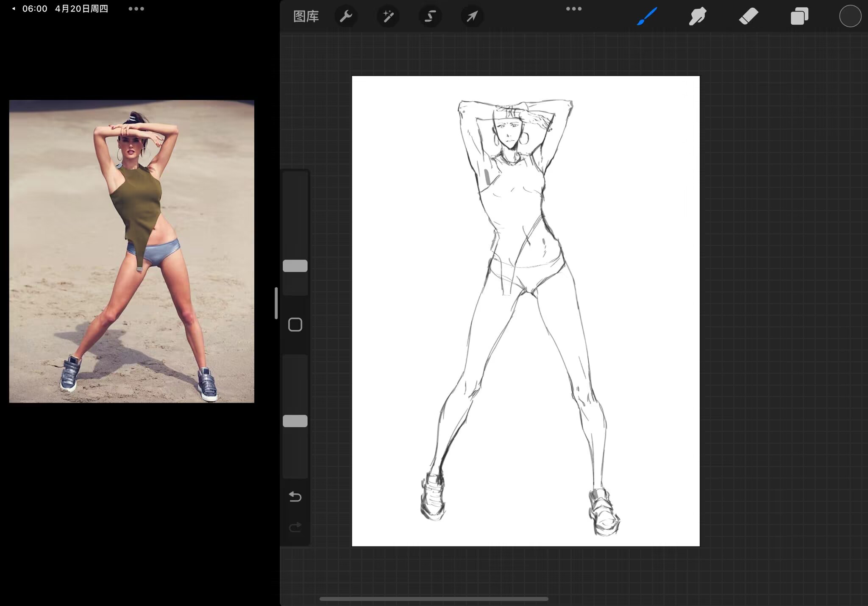The width and height of the screenshot is (868, 606).
Task: Click the brush size slider handle
Action: (295, 266)
